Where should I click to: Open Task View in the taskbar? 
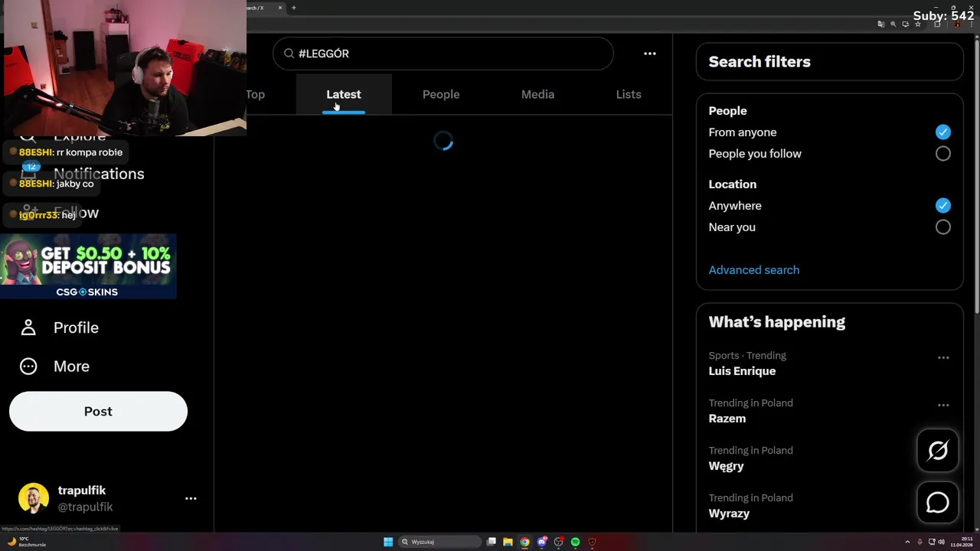click(492, 542)
